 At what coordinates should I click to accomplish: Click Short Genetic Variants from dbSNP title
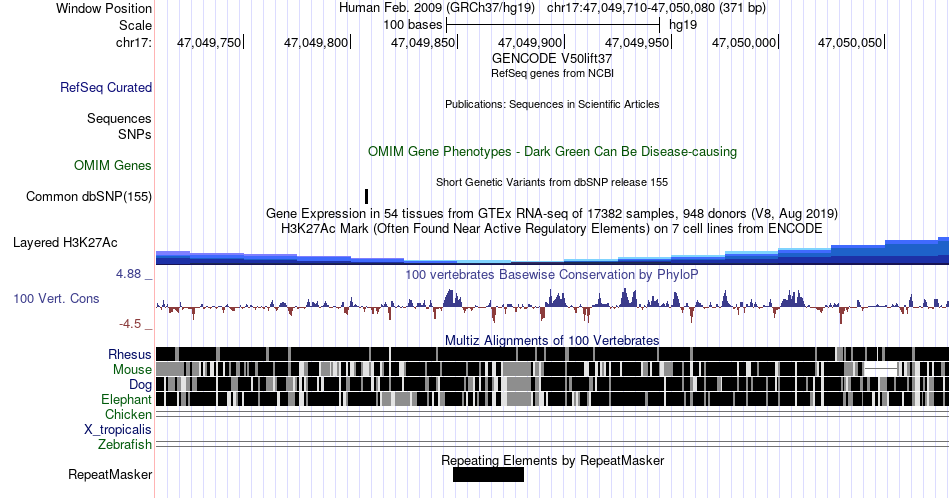[552, 182]
